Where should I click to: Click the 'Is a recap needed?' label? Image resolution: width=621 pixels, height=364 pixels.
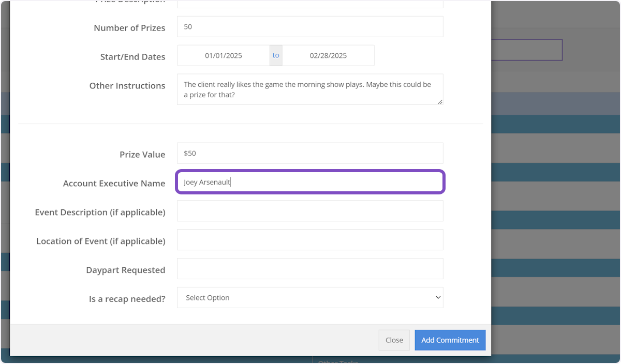tap(127, 299)
